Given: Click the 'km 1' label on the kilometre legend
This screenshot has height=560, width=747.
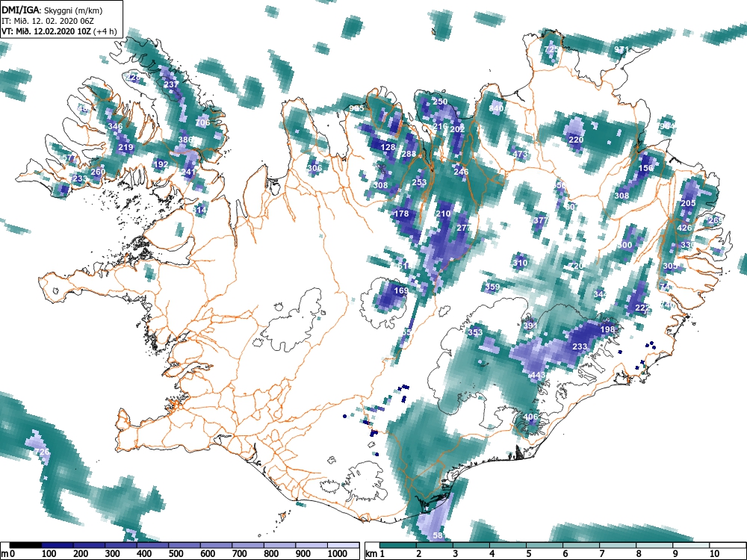Looking at the screenshot, I should pos(376,554).
